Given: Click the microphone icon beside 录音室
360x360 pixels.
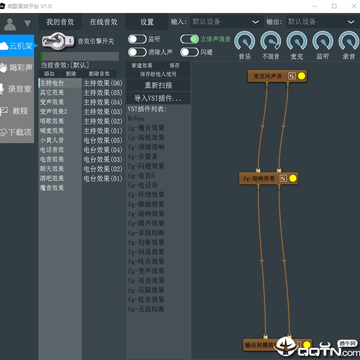Looking at the screenshot, I should pos(2,89).
